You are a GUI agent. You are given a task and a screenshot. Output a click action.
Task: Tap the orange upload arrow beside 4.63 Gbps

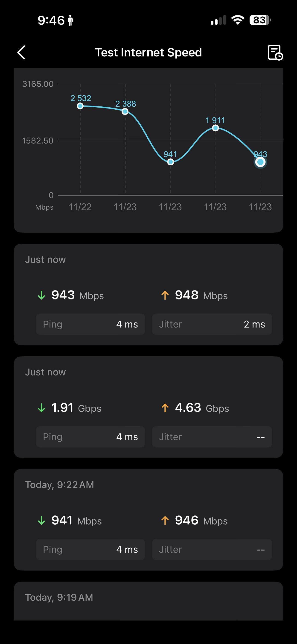165,408
